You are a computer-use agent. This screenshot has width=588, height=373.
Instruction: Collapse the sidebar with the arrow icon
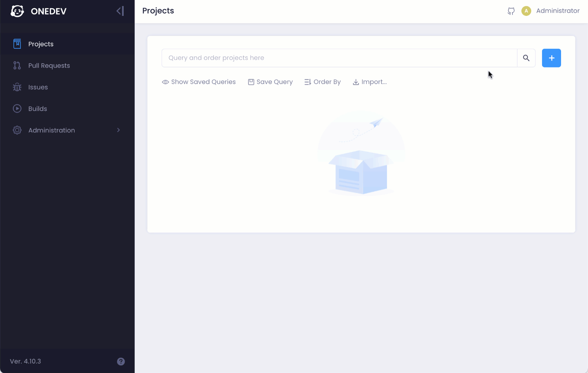tap(120, 11)
